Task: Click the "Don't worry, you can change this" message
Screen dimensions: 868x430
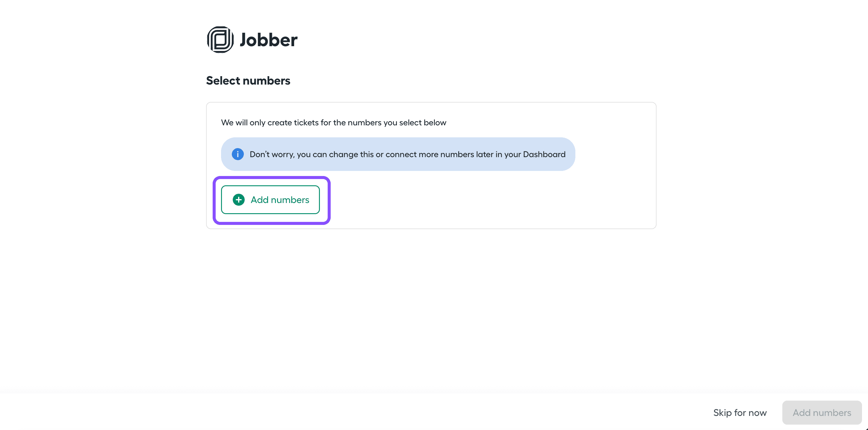Action: click(x=407, y=154)
